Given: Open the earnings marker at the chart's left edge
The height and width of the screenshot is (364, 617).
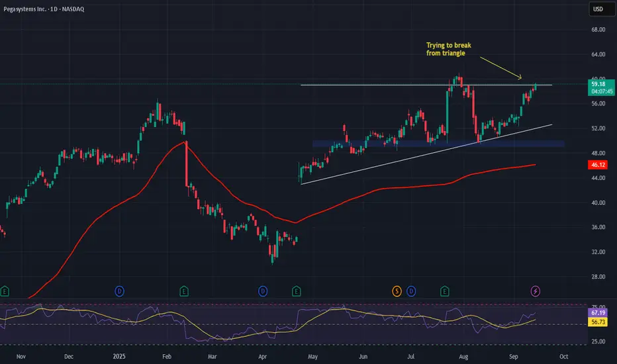Looking at the screenshot, I should 5,292.
